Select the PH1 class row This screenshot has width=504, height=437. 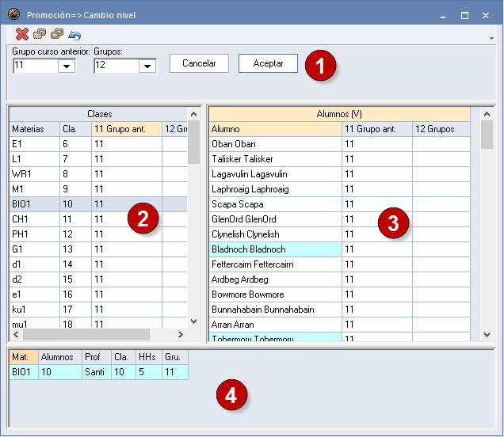(x=99, y=234)
